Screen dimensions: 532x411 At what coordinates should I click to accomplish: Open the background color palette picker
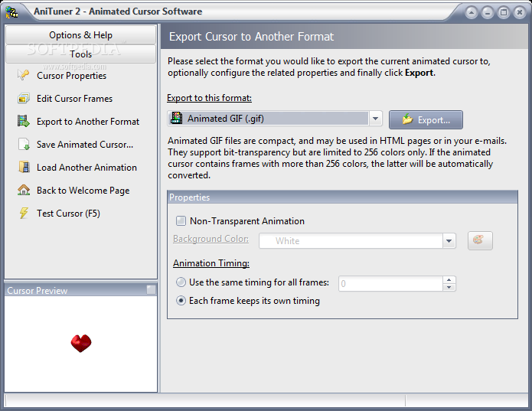[480, 241]
